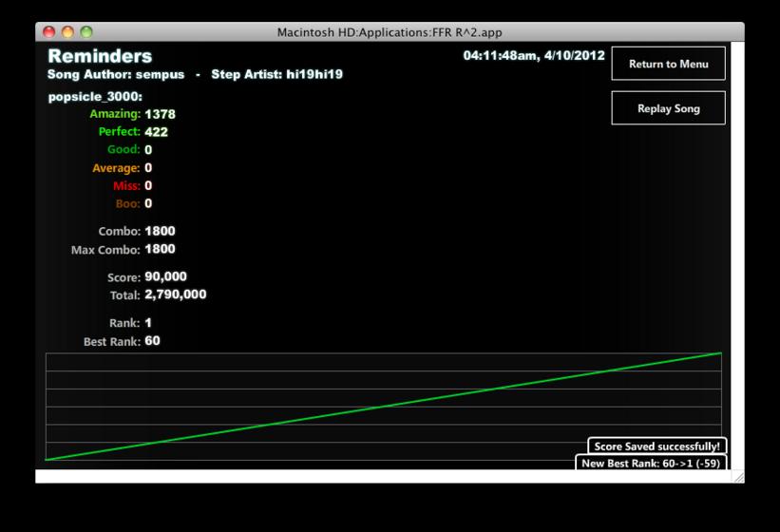Click the Total score 2,790,000

coord(176,294)
